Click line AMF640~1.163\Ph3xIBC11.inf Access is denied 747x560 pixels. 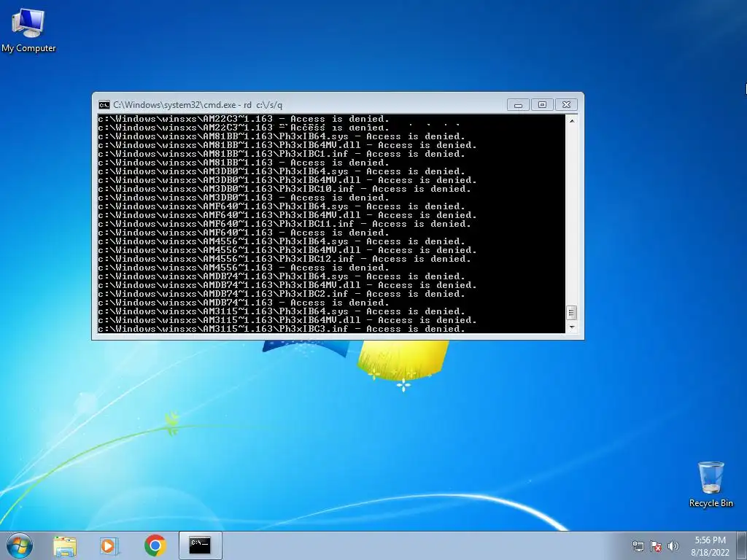pyautogui.click(x=285, y=224)
